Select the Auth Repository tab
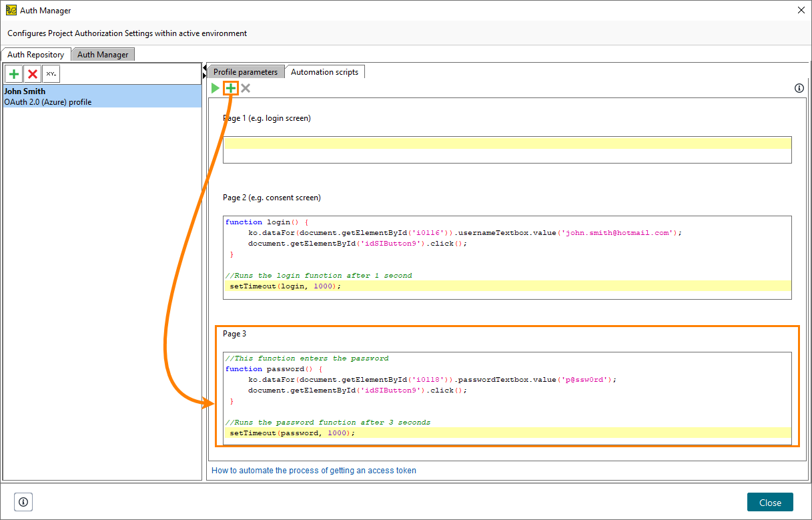 pyautogui.click(x=36, y=54)
